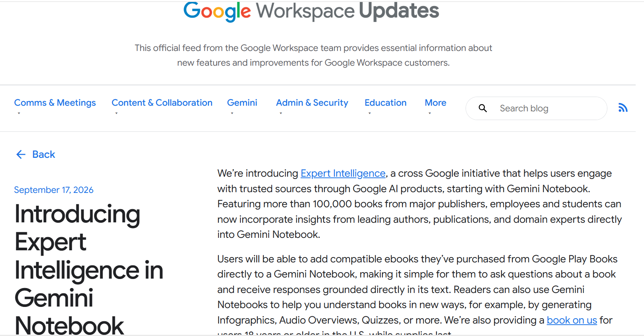Expand the Education dropdown arrow
644x336 pixels.
click(370, 113)
